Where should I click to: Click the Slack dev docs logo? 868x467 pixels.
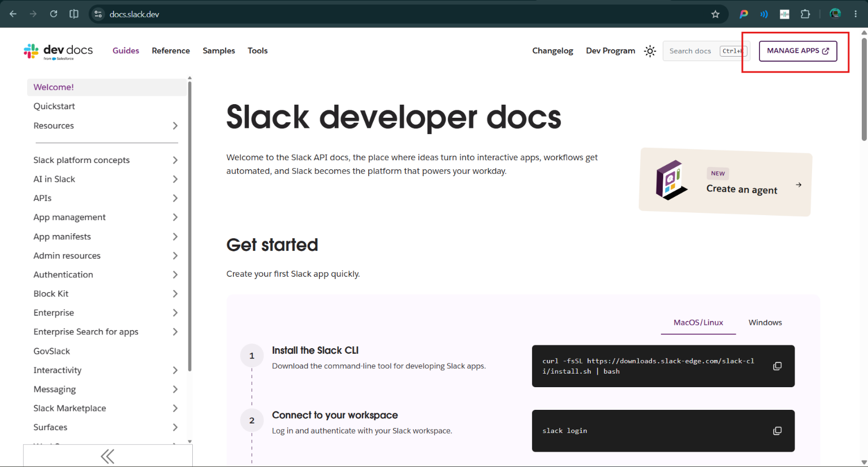(x=58, y=51)
